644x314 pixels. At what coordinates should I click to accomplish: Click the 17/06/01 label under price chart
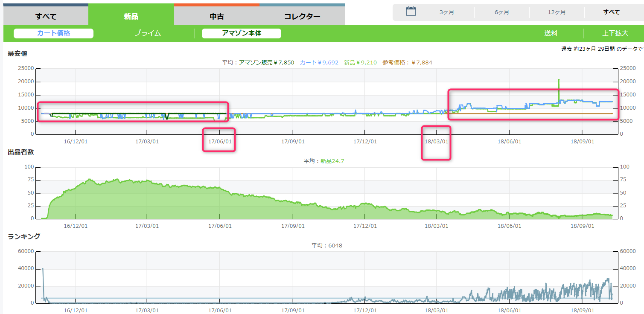click(219, 141)
